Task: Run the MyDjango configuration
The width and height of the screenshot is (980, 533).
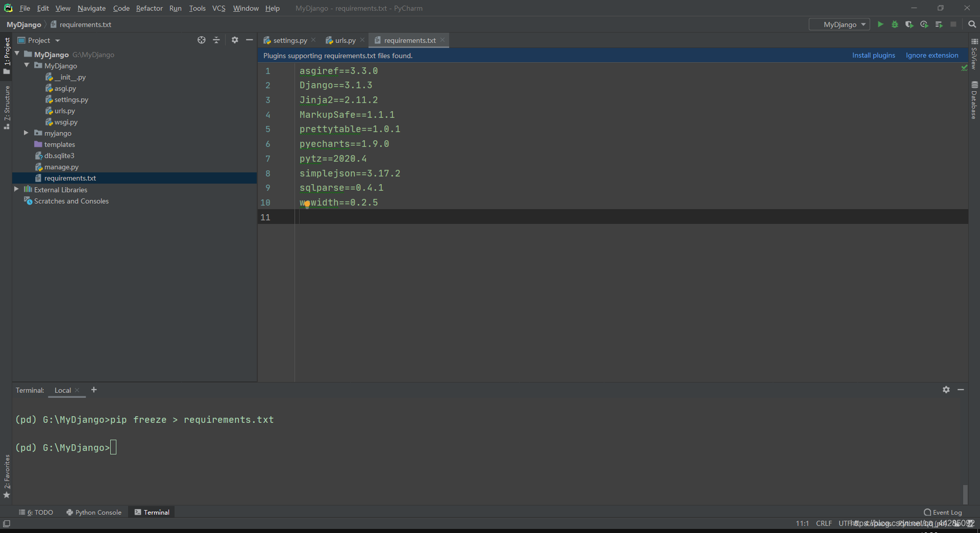Action: (x=880, y=24)
